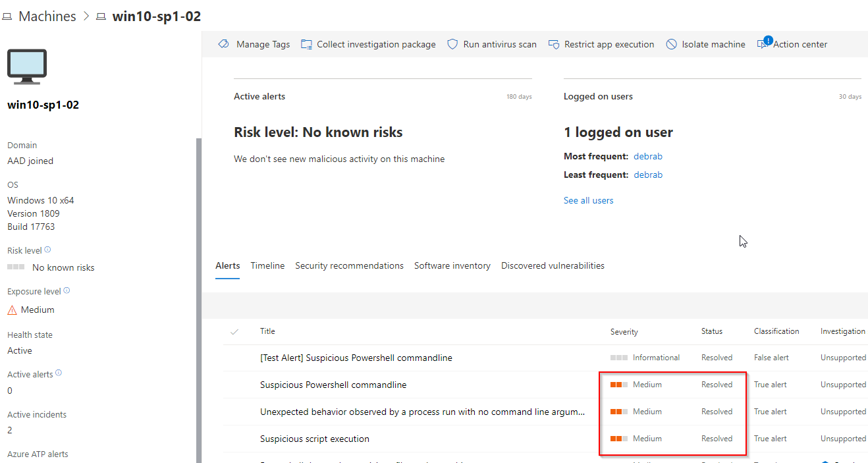Open Action center notification icon
This screenshot has height=463, width=868.
click(x=764, y=43)
